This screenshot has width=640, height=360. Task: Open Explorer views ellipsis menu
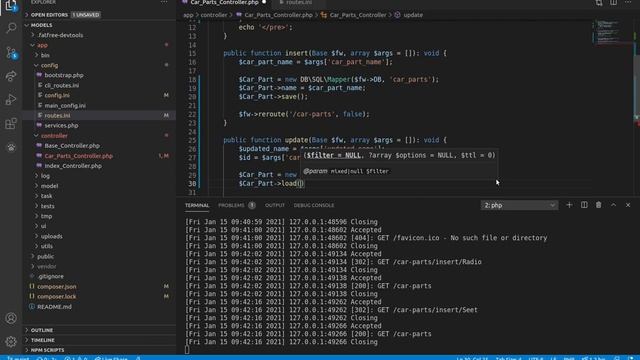[164, 2]
